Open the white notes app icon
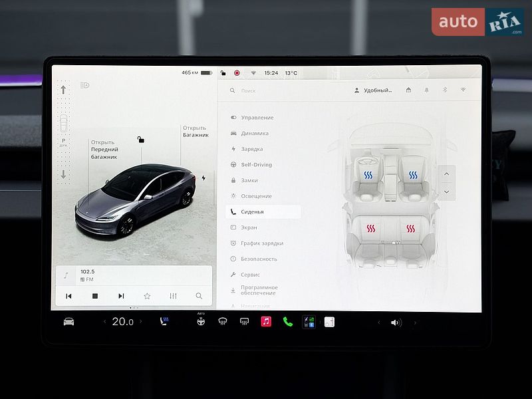Screen dimensions: 532x399 pyautogui.click(x=329, y=322)
